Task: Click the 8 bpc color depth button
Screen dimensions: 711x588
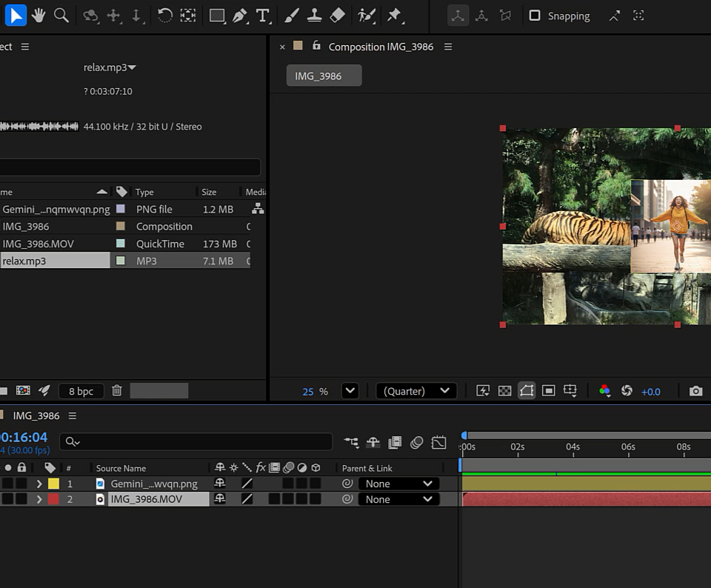Action: coord(81,391)
